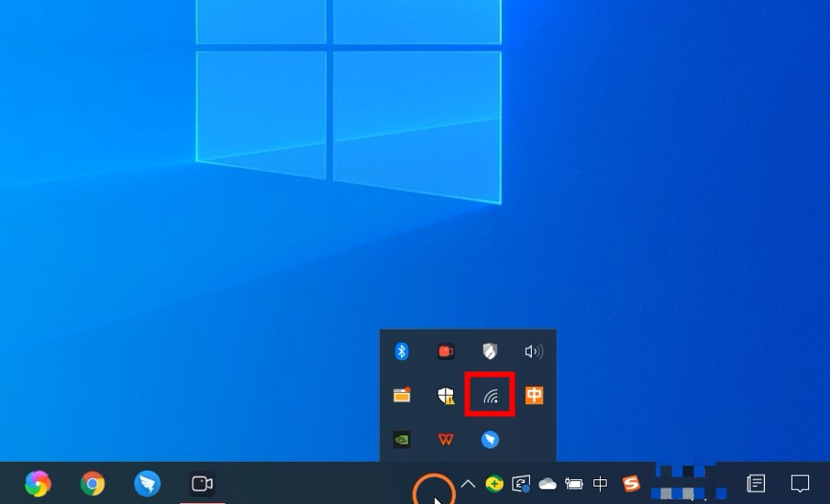Click the speaker volume icon in tray
The height and width of the screenshot is (504, 830).
click(534, 352)
